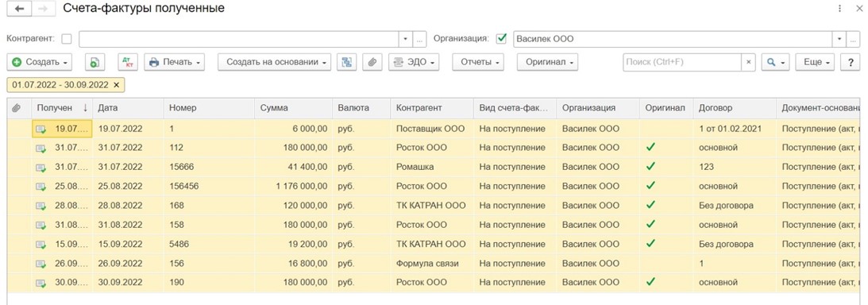The image size is (868, 305).
Task: Expand the Организация field dropdown arrow
Action: coord(839,39)
